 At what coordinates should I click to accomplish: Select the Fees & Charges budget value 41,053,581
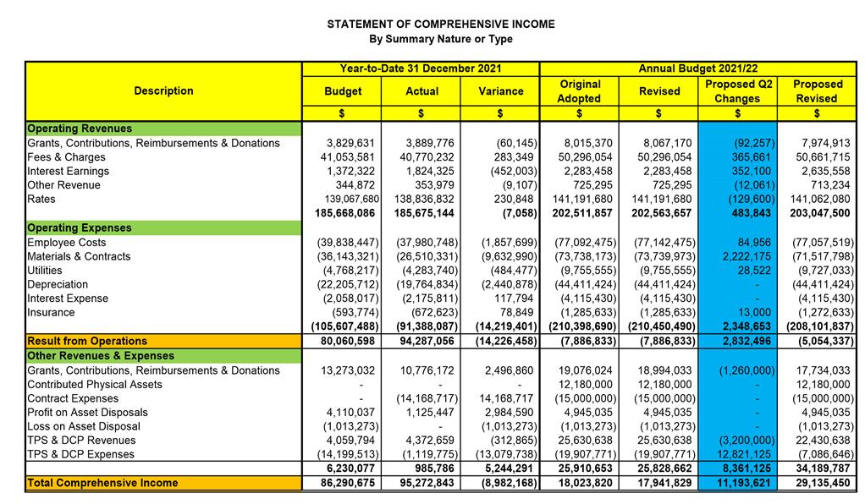coord(348,157)
